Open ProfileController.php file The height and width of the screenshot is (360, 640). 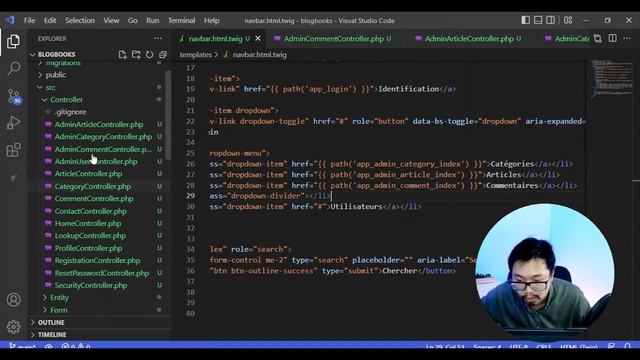pyautogui.click(x=88, y=248)
